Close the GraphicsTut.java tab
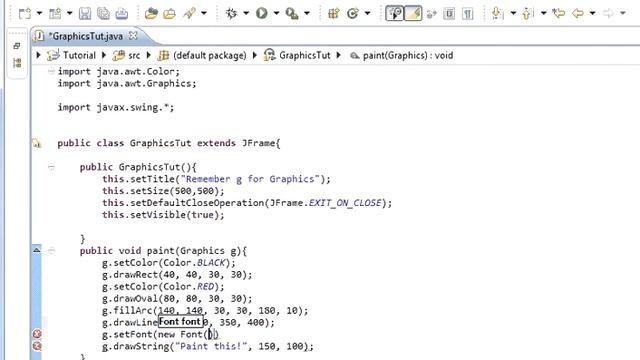 133,36
